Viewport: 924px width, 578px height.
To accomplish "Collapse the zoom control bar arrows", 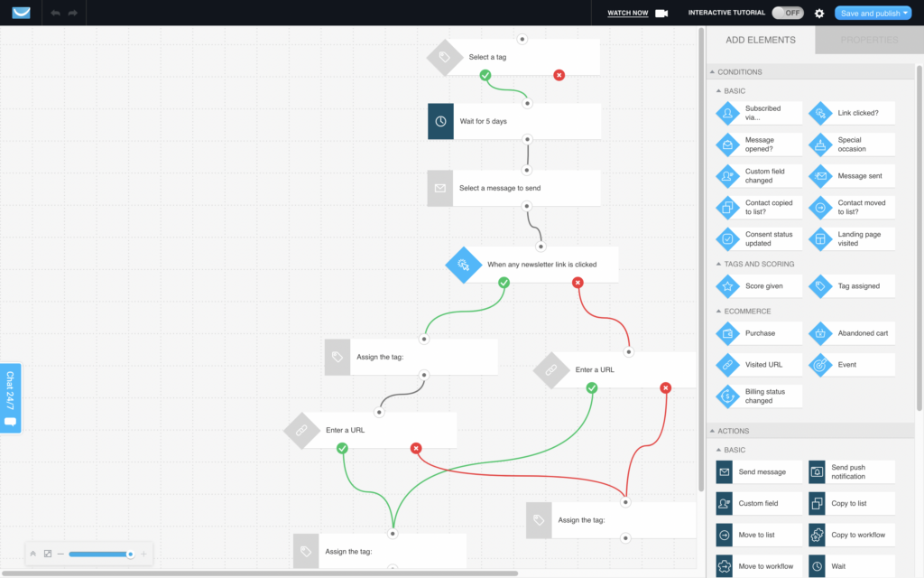I will click(33, 554).
